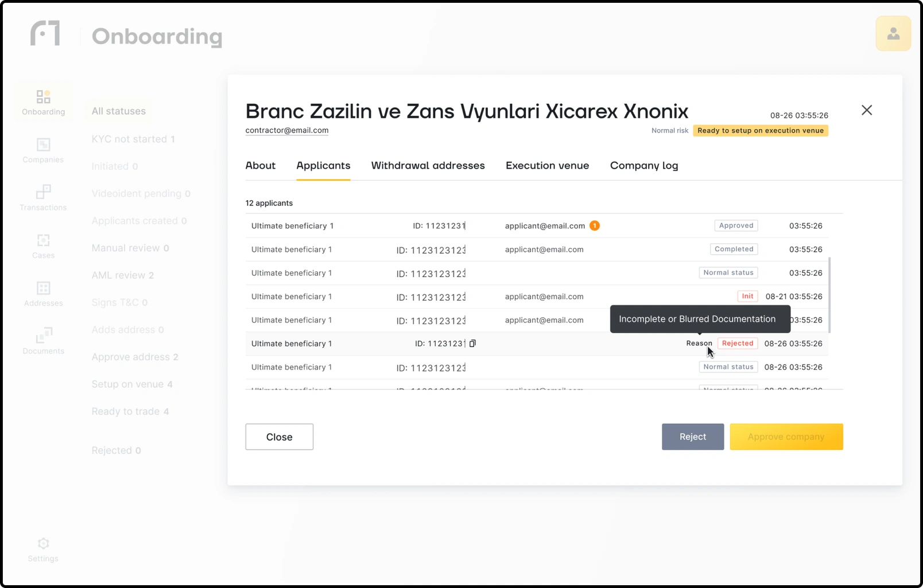Open the Withdrawal addresses tab
This screenshot has width=923, height=588.
point(428,165)
